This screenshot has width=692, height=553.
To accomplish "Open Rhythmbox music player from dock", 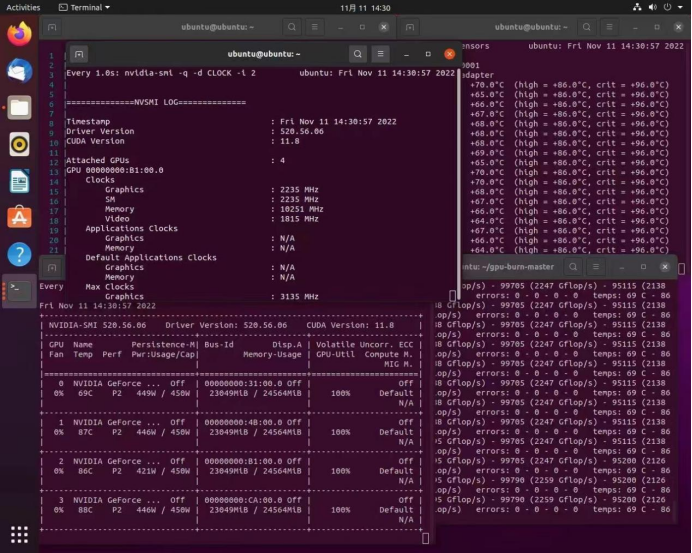I will 19,144.
